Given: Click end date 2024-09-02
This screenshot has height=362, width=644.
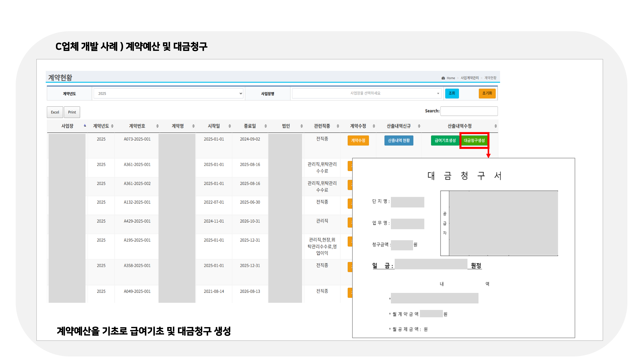Looking at the screenshot, I should tap(250, 139).
